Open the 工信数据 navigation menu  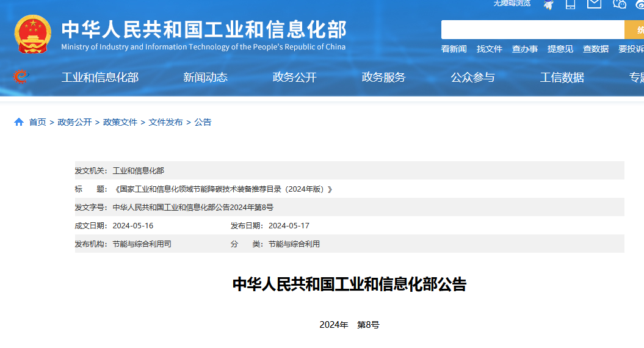[562, 78]
